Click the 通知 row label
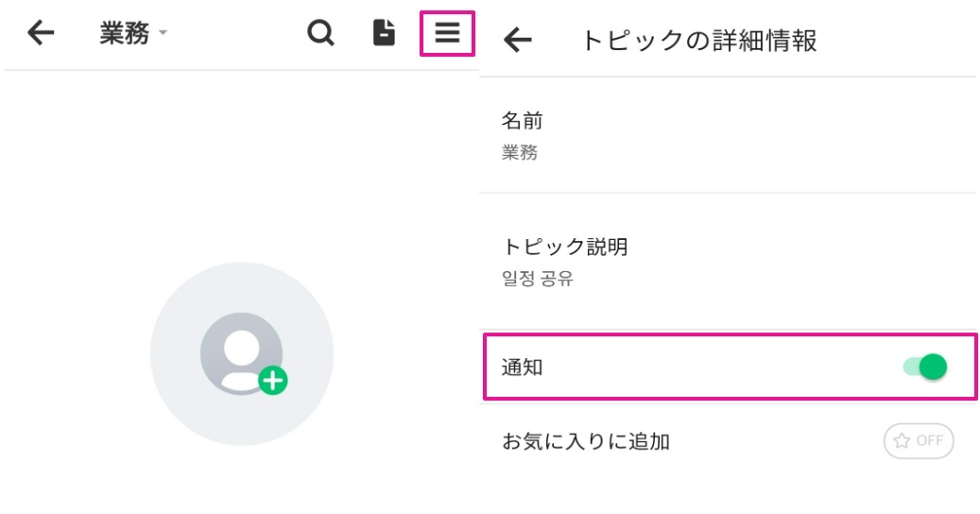Image resolution: width=980 pixels, height=514 pixels. (x=522, y=368)
